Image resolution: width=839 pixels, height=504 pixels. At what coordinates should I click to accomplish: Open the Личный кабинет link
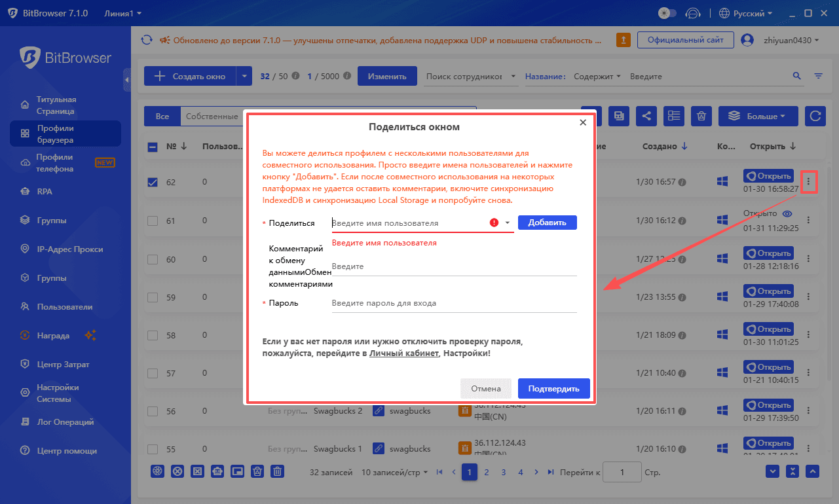[x=403, y=353]
